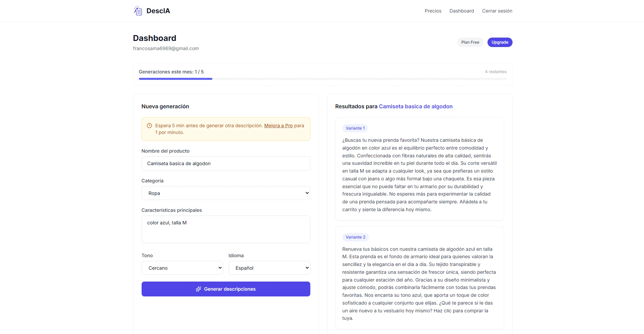Select Cerrar sesión in the navigation
The width and height of the screenshot is (644, 334).
(497, 11)
